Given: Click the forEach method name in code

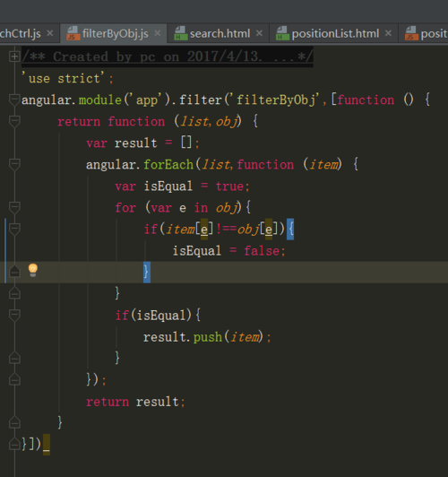Looking at the screenshot, I should [x=168, y=165].
